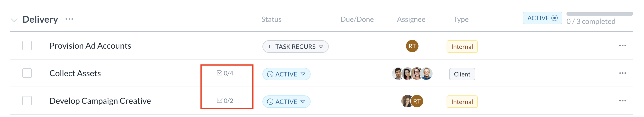Viewport: 644px width, 117px height.
Task: Open more options for Develop Campaign Creative
Action: 622,101
